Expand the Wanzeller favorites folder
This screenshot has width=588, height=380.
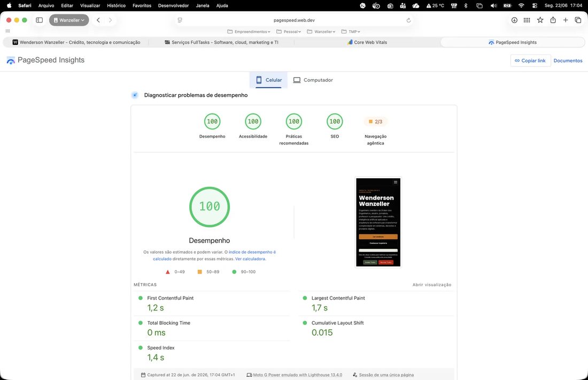coord(321,32)
